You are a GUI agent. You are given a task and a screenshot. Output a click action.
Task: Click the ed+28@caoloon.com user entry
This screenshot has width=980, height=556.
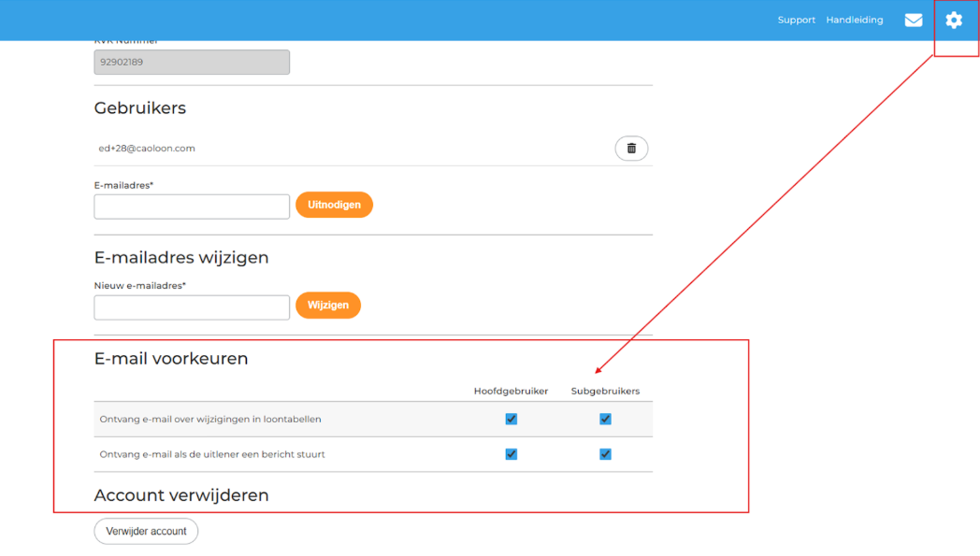tap(147, 149)
